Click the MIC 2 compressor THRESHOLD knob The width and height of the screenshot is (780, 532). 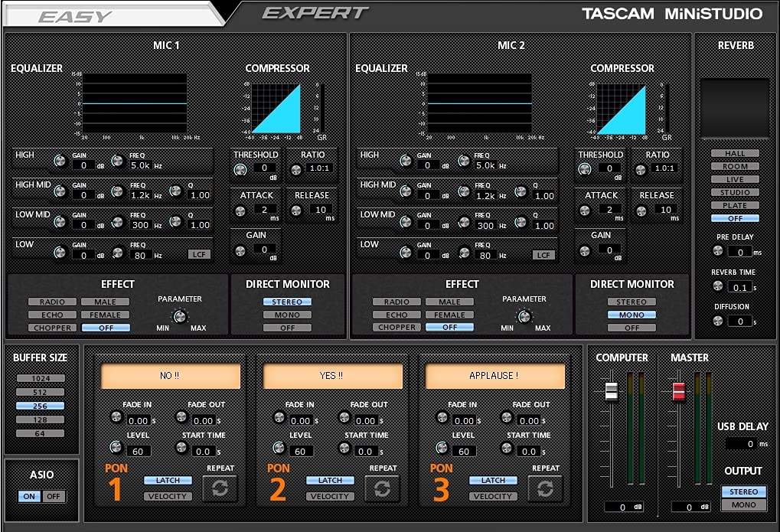(x=585, y=168)
